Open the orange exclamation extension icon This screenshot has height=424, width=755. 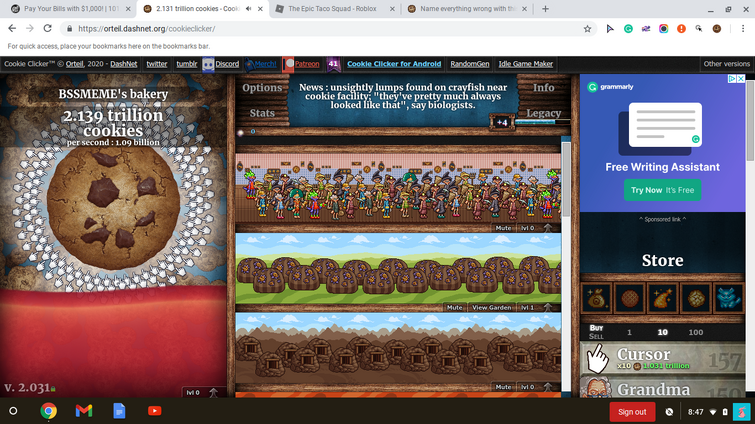[681, 29]
